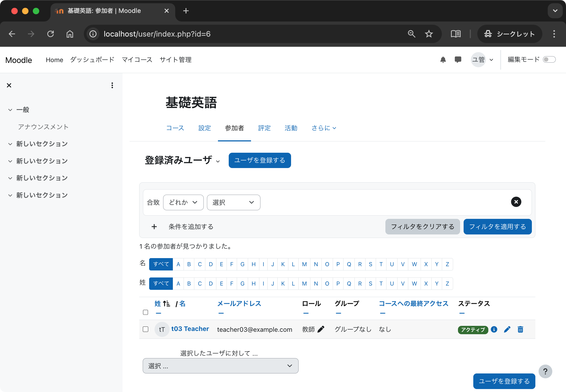Open the サイト管理 menu
Screen dimensions: 566x392
175,60
